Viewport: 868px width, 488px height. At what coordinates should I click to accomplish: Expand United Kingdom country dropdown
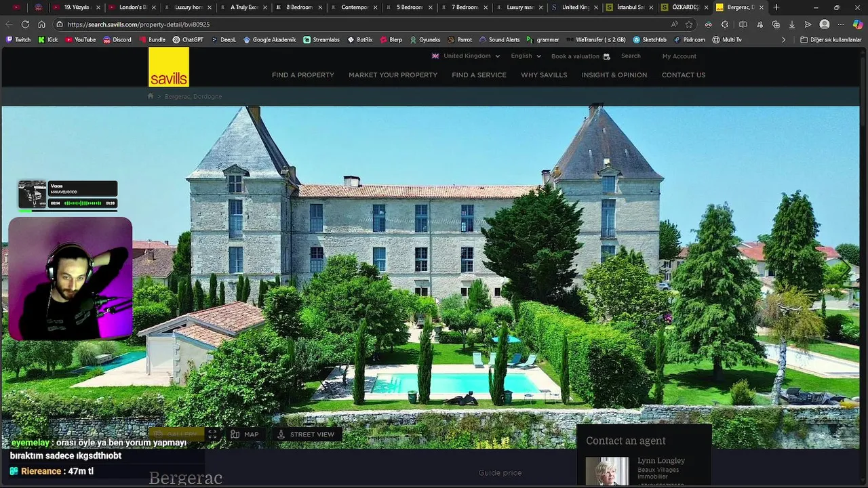(466, 56)
